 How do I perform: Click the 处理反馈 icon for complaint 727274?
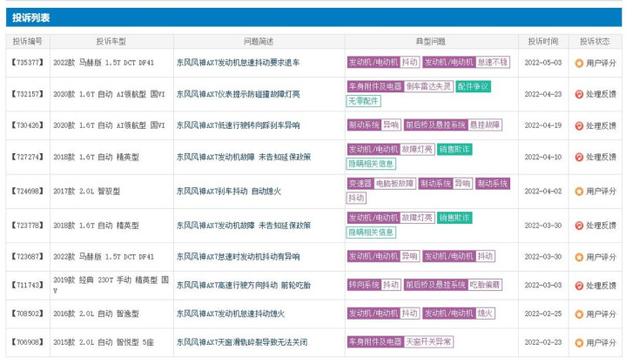(579, 158)
